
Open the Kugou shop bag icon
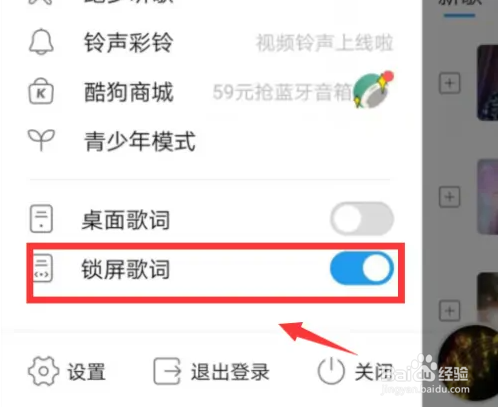pyautogui.click(x=41, y=91)
